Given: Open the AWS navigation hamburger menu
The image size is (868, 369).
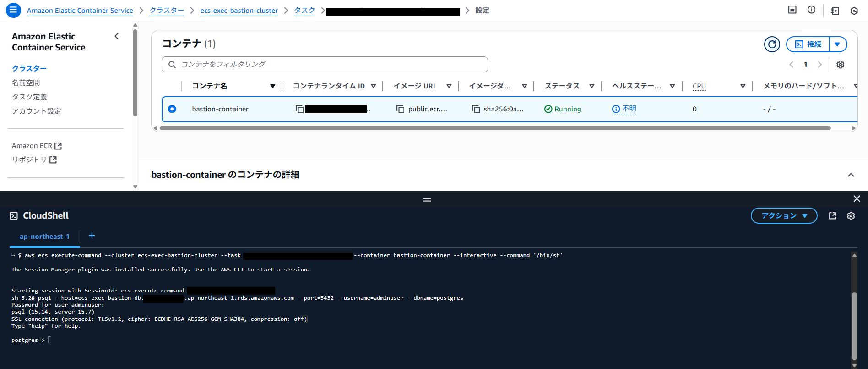Looking at the screenshot, I should (13, 10).
